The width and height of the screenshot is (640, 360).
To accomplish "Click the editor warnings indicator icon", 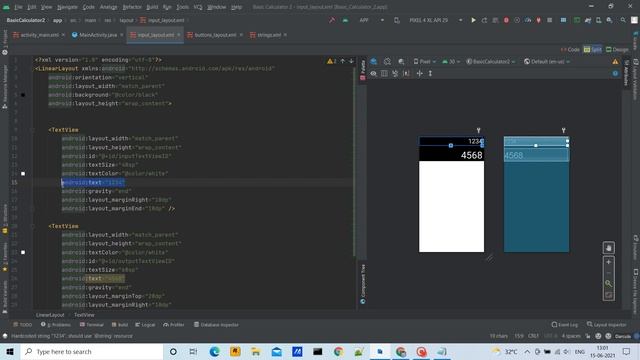I will (331, 61).
